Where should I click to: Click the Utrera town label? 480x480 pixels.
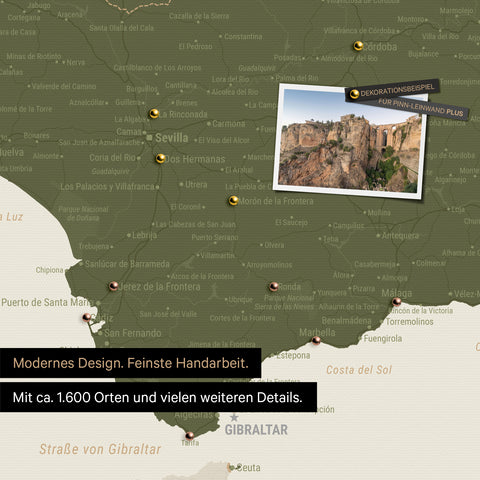(196, 184)
